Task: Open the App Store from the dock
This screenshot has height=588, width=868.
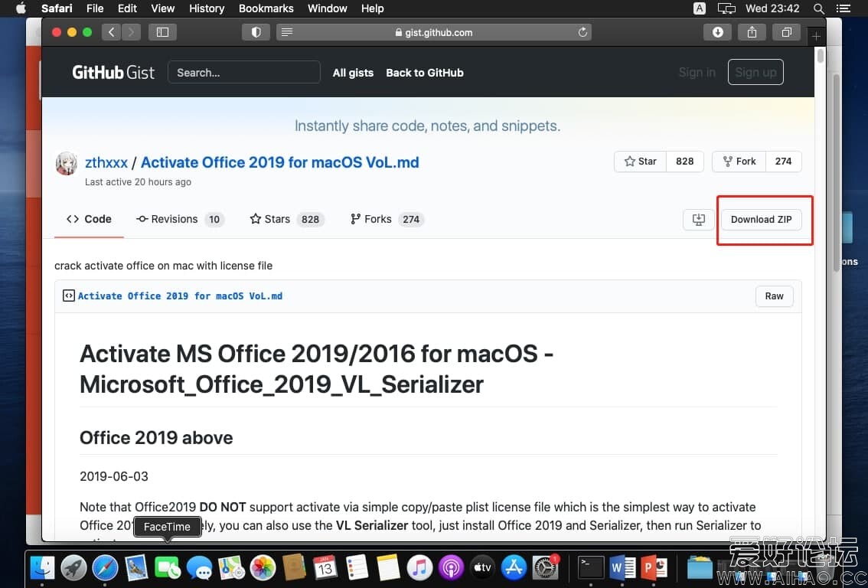Action: coord(514,567)
